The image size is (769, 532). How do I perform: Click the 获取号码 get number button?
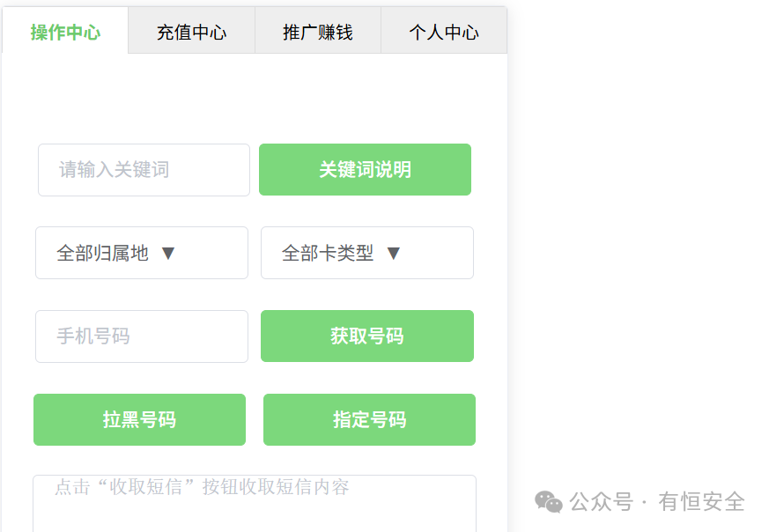(366, 336)
